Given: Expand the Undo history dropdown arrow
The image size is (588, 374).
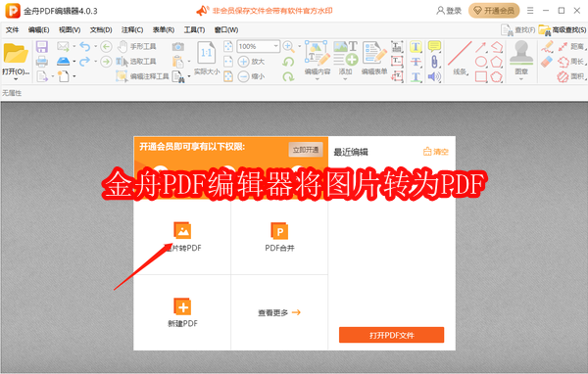Looking at the screenshot, I should tap(95, 47).
